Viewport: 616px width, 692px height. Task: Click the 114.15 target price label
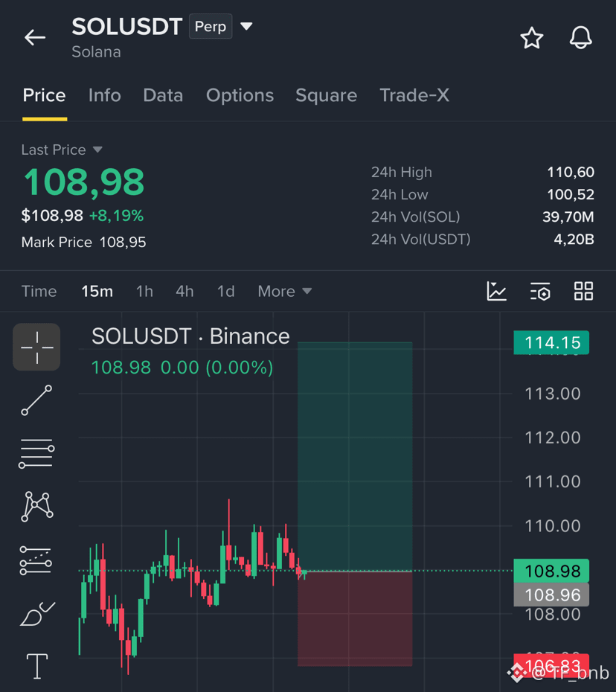[x=551, y=342]
